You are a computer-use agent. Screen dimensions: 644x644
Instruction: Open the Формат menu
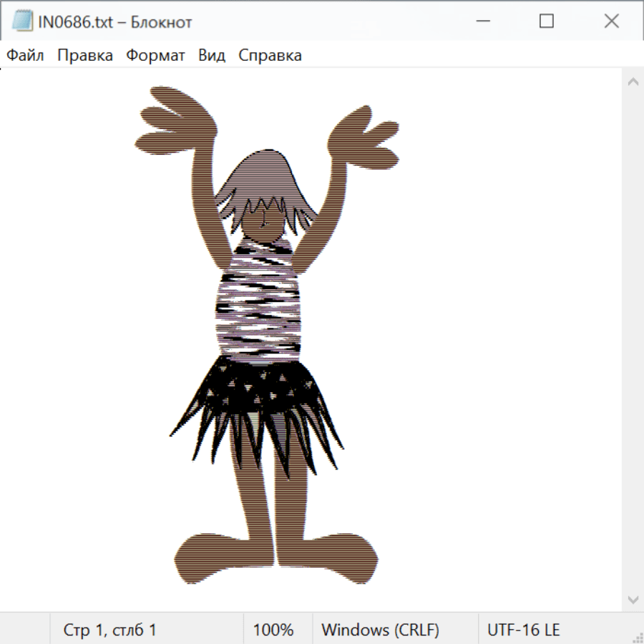(155, 56)
